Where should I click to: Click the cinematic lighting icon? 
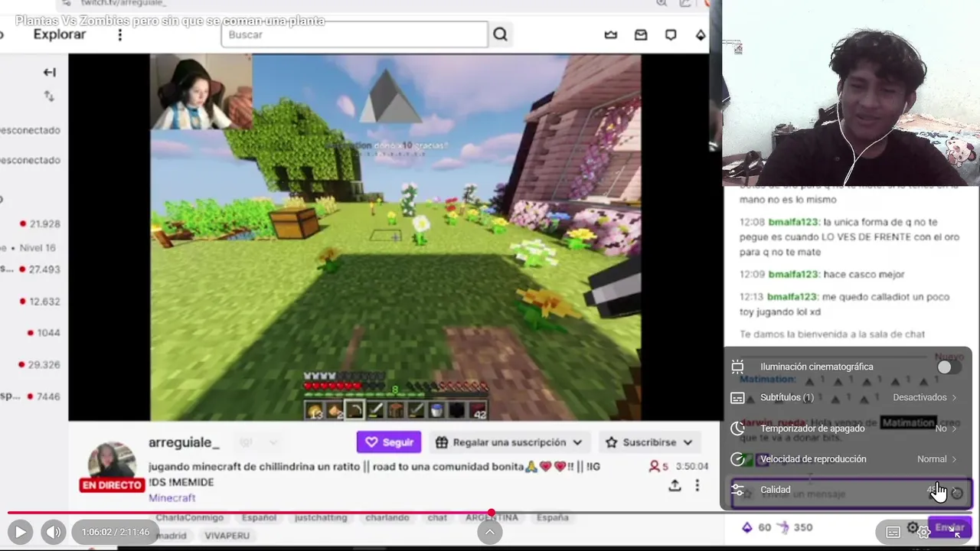(x=737, y=367)
